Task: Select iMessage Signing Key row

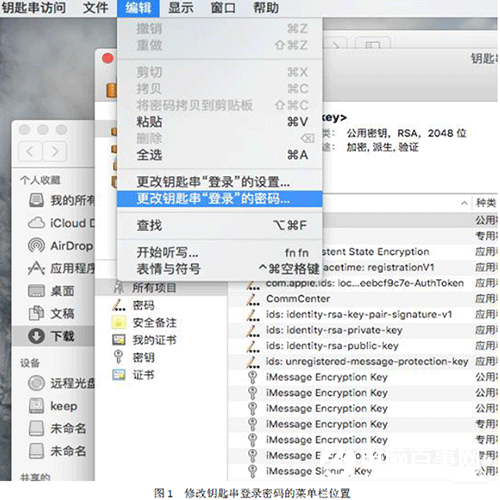Action: pyautogui.click(x=362, y=471)
